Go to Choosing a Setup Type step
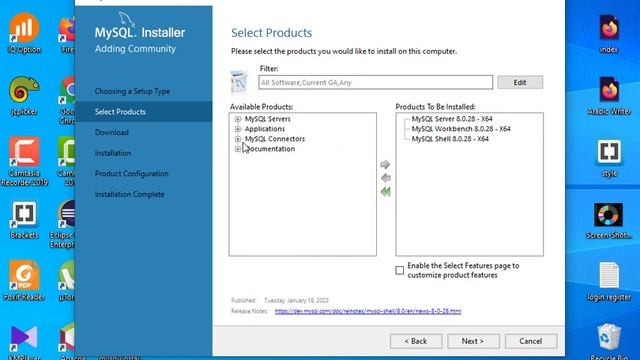Image resolution: width=640 pixels, height=360 pixels. pos(132,91)
